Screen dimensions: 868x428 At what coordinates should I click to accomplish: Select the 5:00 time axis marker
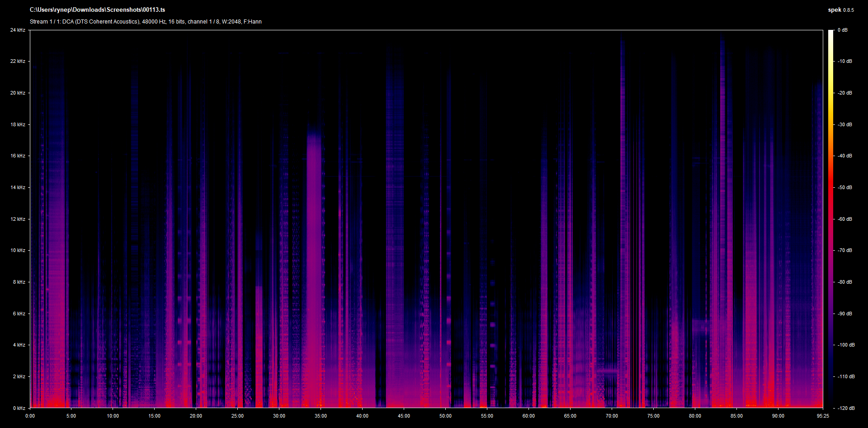tap(71, 416)
